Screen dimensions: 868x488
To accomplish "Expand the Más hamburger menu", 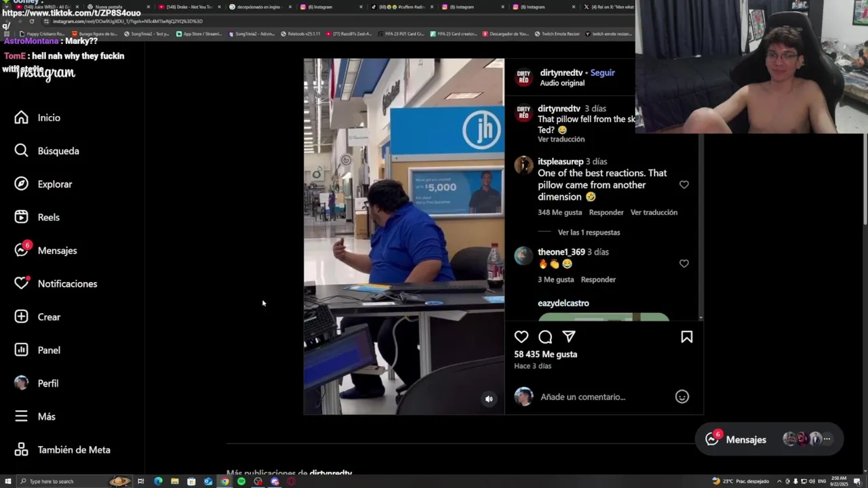I will click(35, 417).
